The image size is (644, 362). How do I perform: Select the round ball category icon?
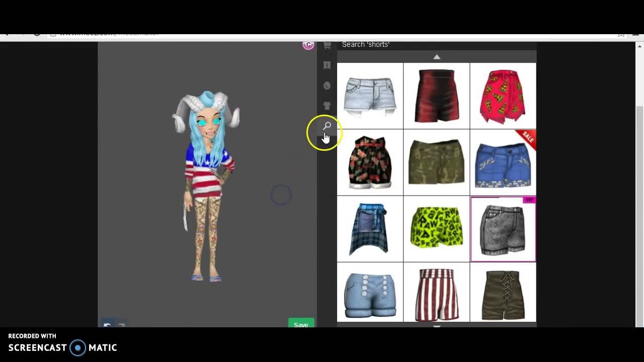click(x=327, y=85)
